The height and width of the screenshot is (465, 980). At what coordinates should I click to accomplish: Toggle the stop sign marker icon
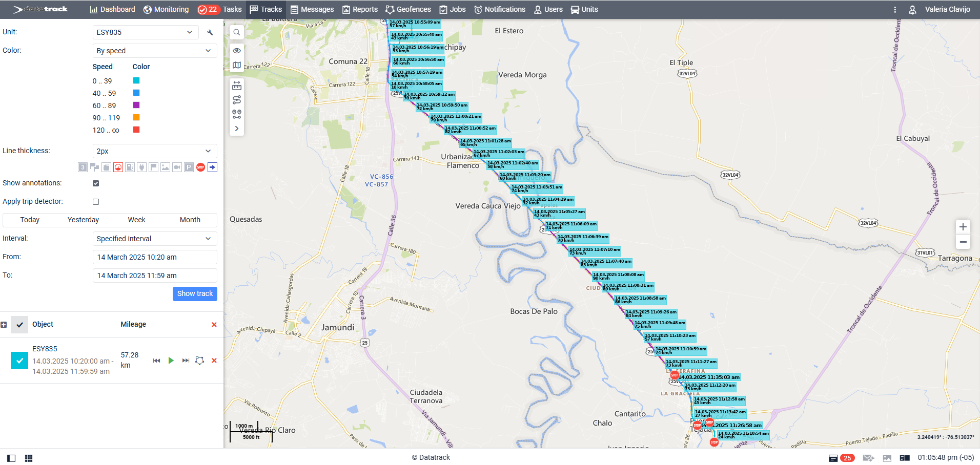coord(200,167)
